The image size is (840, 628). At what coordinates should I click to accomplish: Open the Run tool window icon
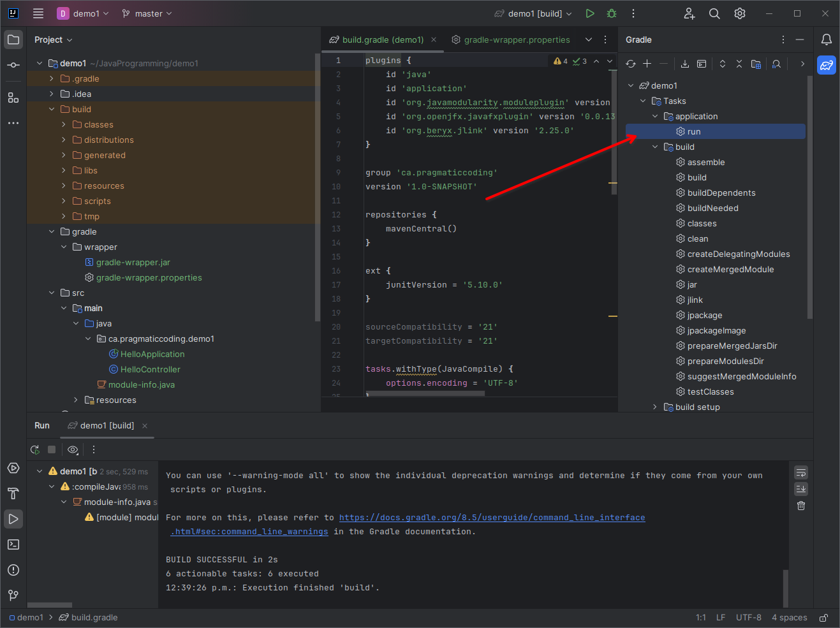pos(13,519)
